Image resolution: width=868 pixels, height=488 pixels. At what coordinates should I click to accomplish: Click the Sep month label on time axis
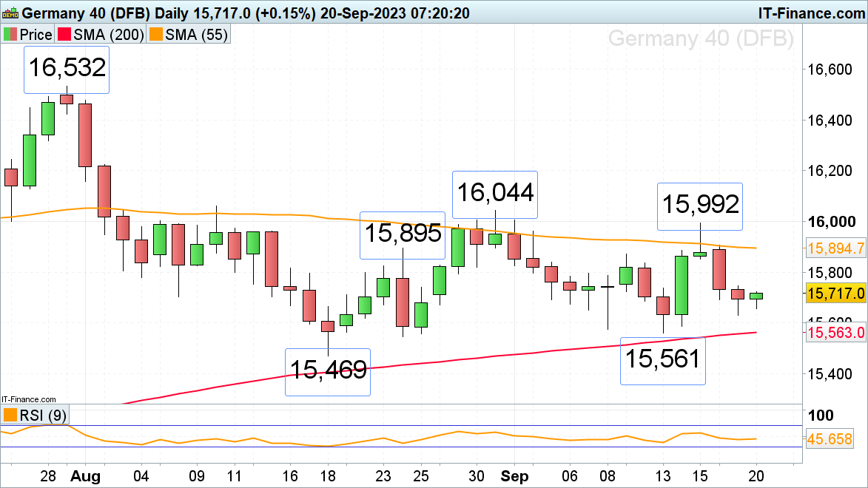(x=514, y=476)
